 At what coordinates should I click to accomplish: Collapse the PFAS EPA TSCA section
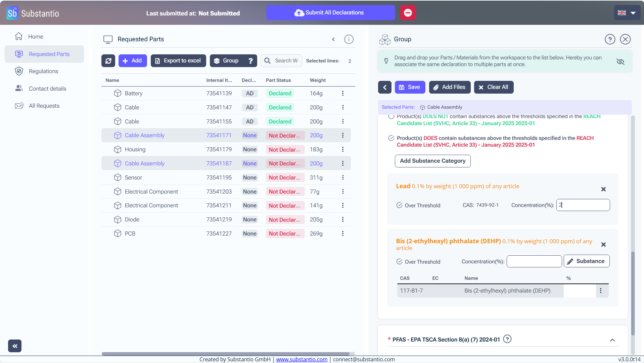[x=612, y=340]
